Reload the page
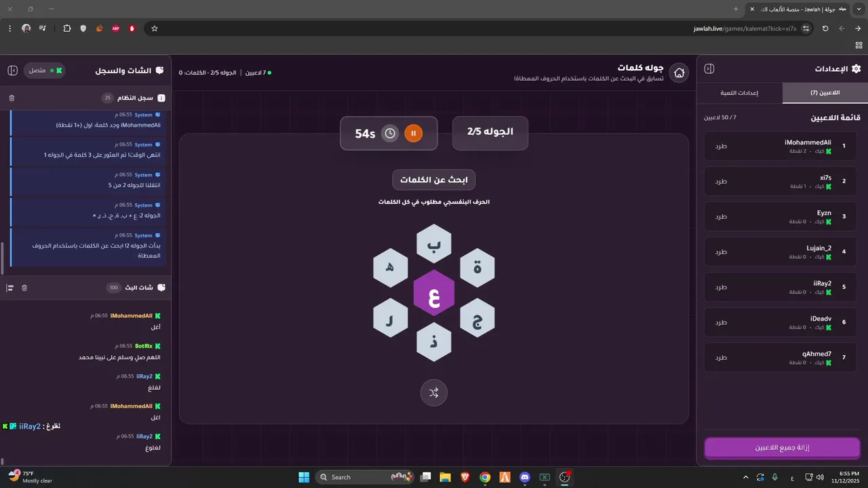This screenshot has height=488, width=868. click(825, 28)
